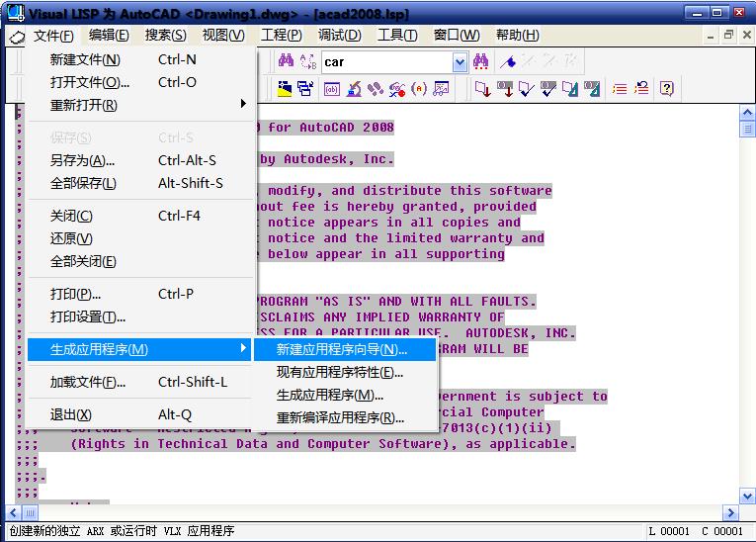Viewport: 756px width, 542px height.
Task: Activate AutoCAD window icon
Action: click(285, 88)
